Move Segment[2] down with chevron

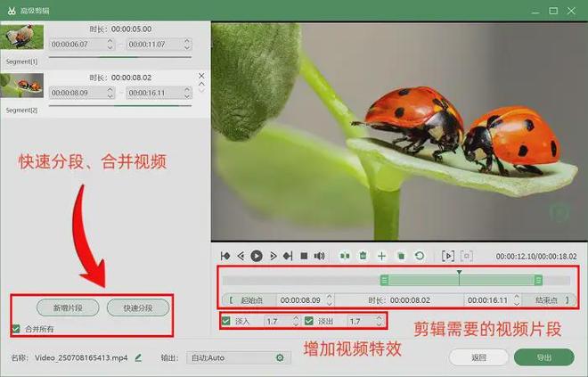[201, 90]
